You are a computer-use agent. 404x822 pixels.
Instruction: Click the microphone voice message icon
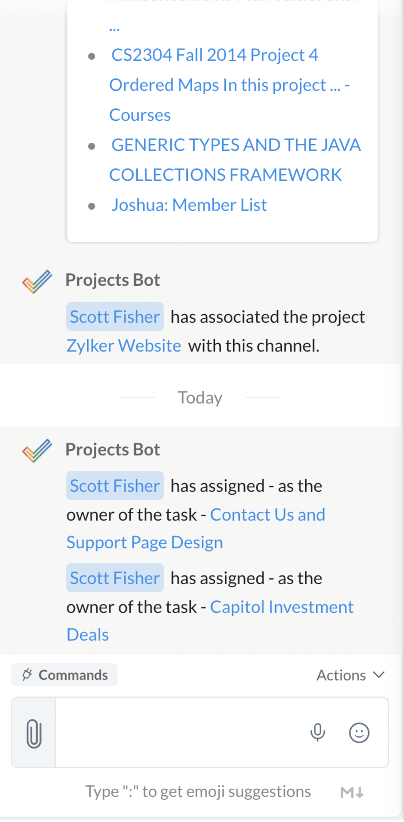coord(318,732)
